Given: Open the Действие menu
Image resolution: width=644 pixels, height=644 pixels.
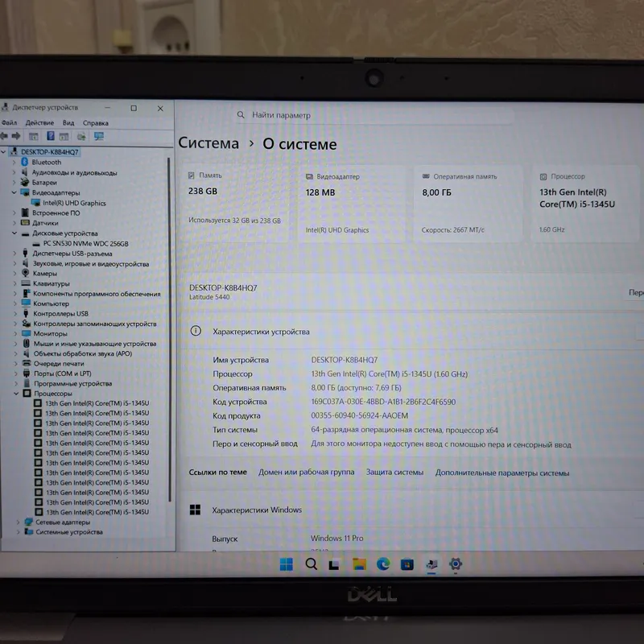Looking at the screenshot, I should 39,122.
